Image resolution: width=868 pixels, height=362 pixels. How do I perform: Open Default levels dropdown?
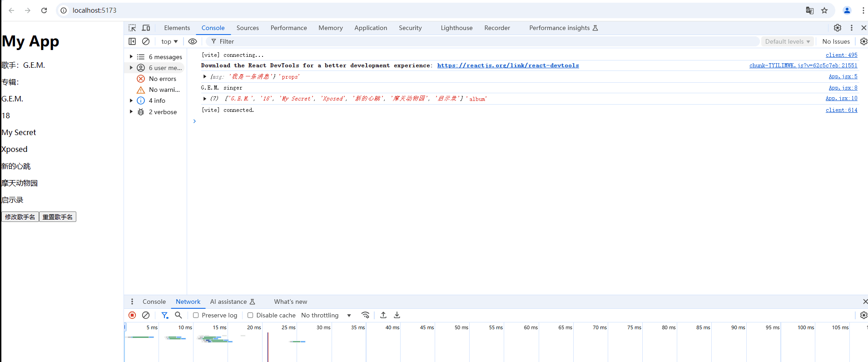[788, 41]
